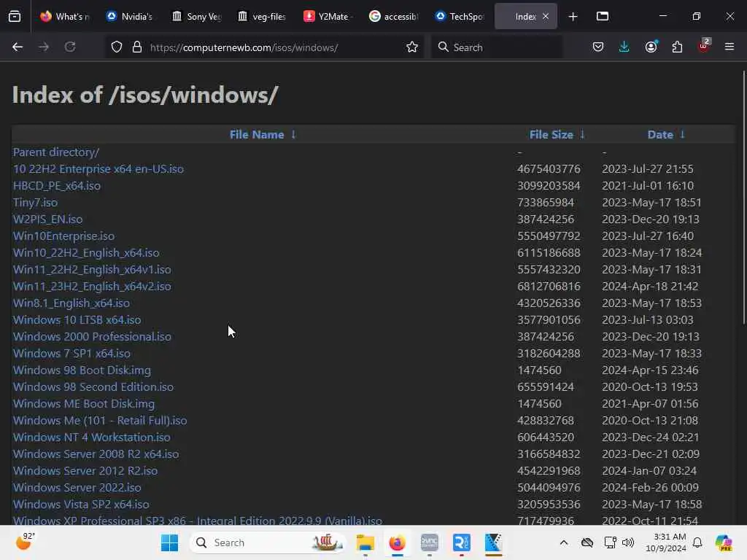This screenshot has height=560, width=747.
Task: Reload the page with refresh icon
Action: [x=70, y=47]
